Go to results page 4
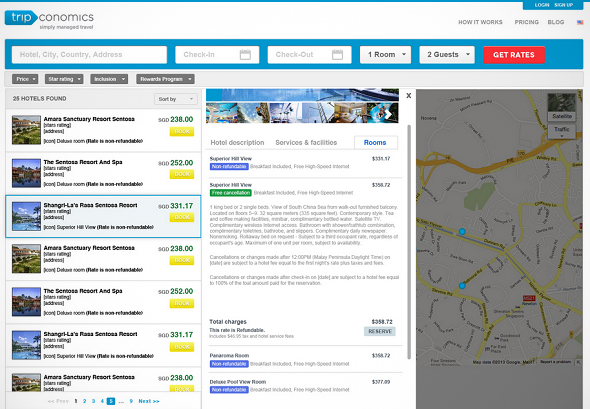Screen dimensions: 590x409 pyautogui.click(x=102, y=401)
